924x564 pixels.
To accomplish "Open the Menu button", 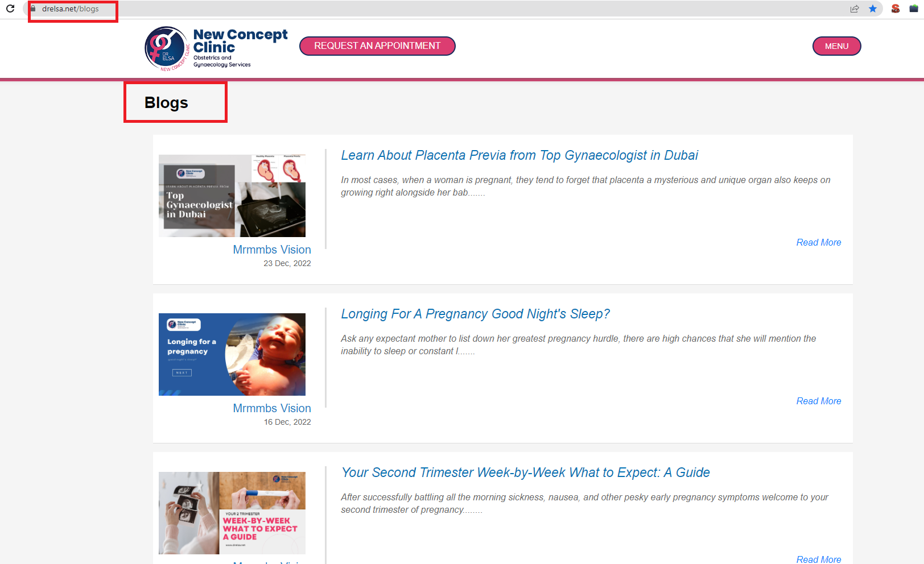I will 836,46.
